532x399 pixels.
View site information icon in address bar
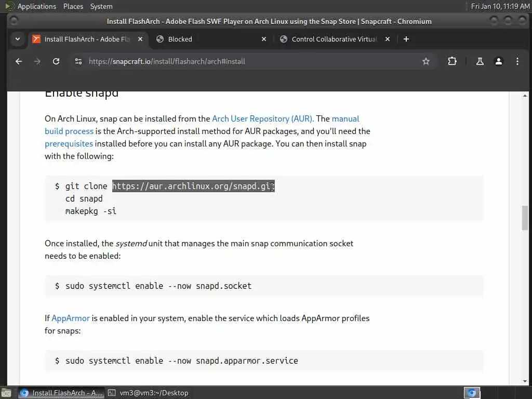coord(78,61)
